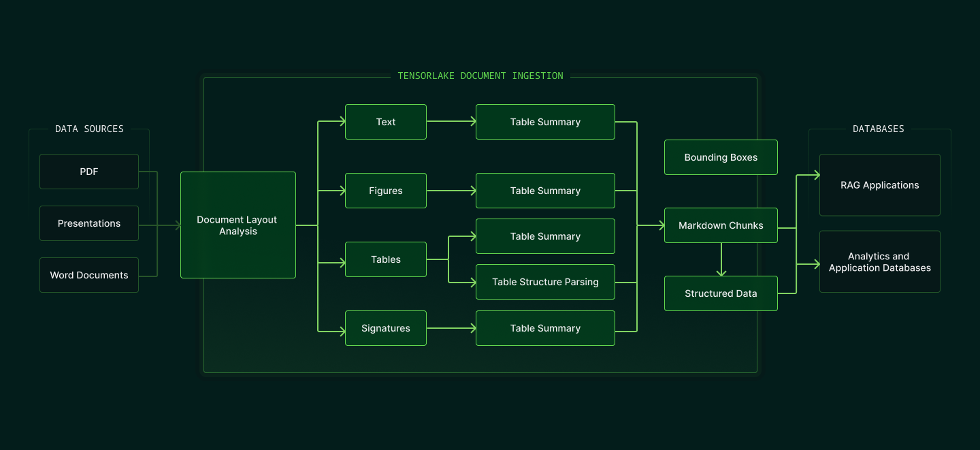Screen dimensions: 980x450
Task: Select the Bounding Boxes node
Action: pos(721,157)
